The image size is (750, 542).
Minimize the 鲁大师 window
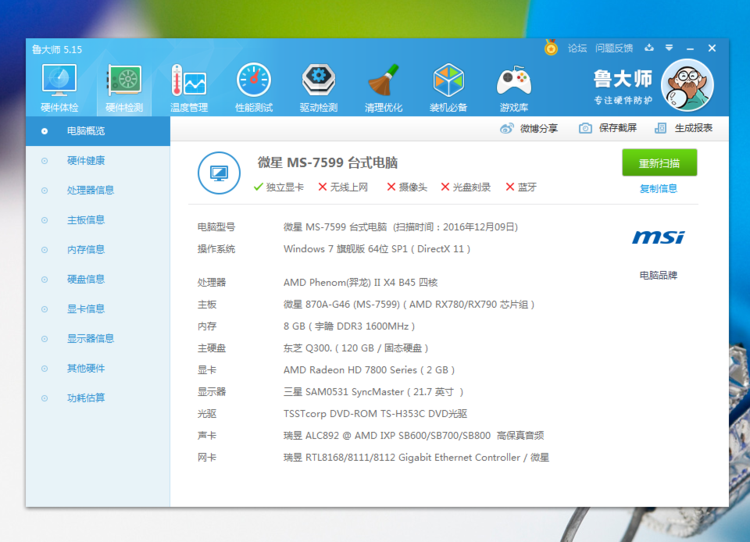click(690, 48)
